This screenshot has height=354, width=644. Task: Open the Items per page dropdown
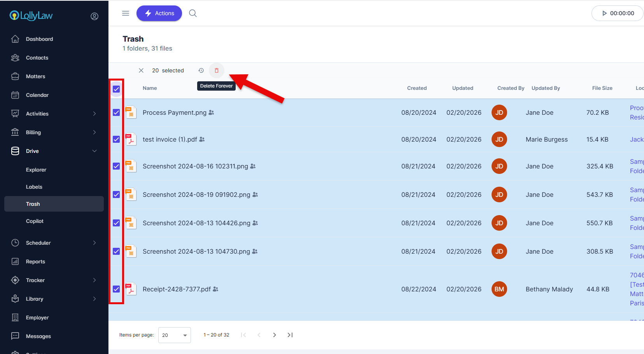click(174, 335)
